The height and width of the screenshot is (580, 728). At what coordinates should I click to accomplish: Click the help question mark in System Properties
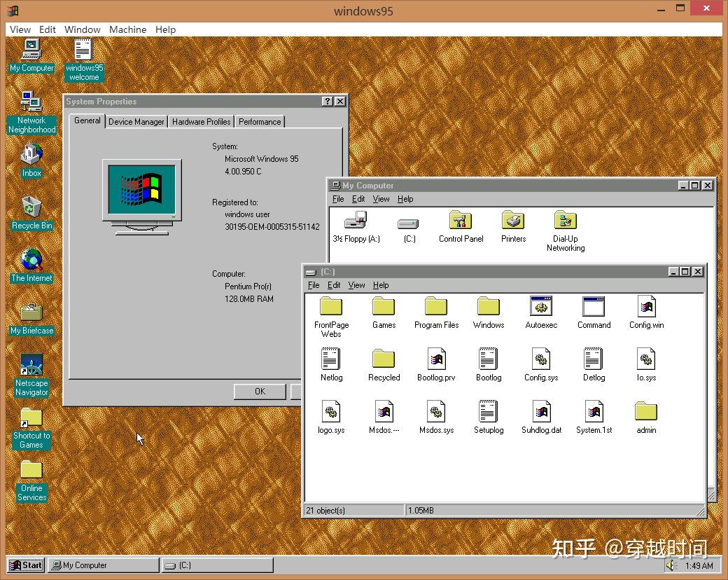[x=327, y=101]
